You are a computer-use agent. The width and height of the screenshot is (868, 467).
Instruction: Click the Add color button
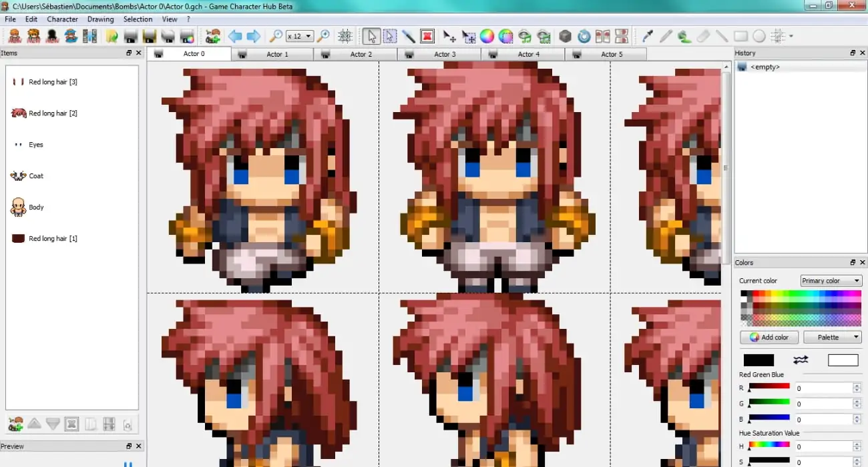click(769, 337)
